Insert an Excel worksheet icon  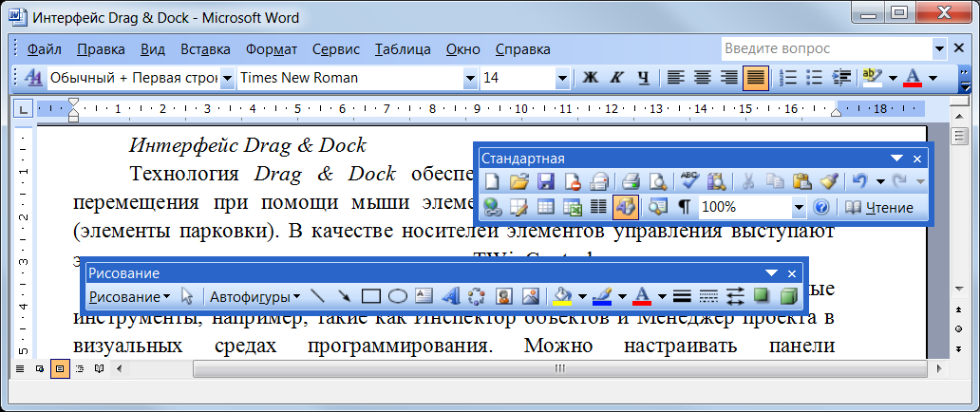(572, 207)
